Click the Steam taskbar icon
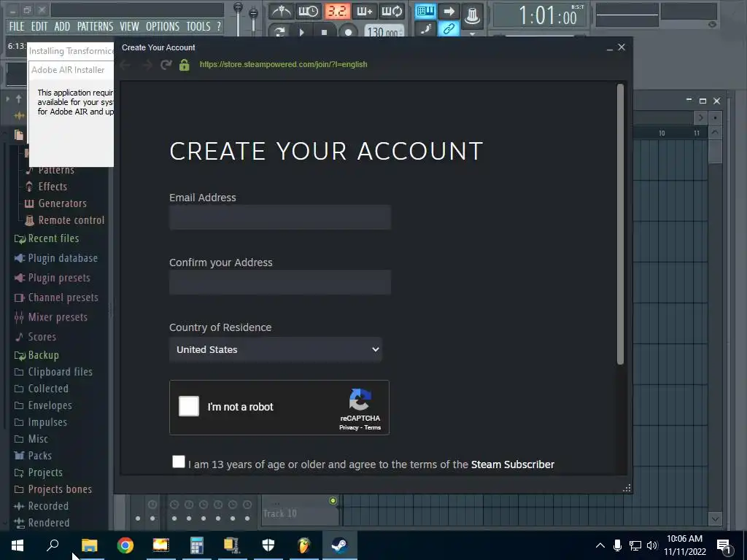The height and width of the screenshot is (560, 747). [x=339, y=545]
